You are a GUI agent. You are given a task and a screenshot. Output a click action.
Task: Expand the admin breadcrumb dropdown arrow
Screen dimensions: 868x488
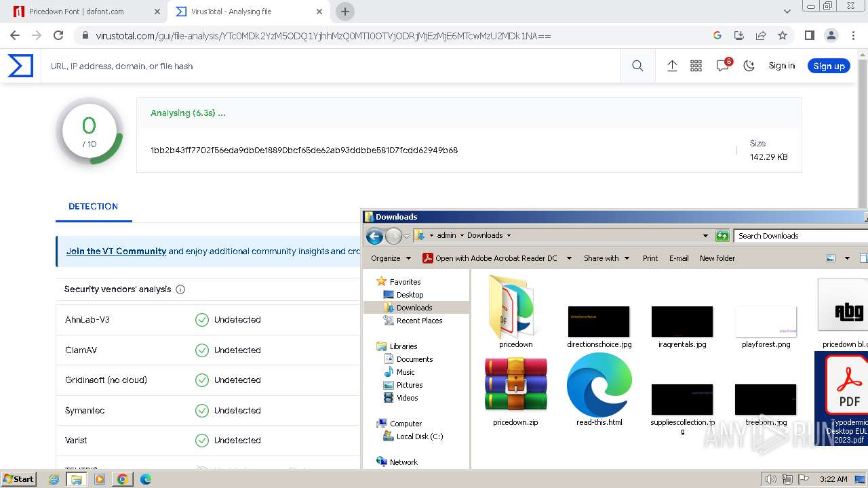[462, 236]
